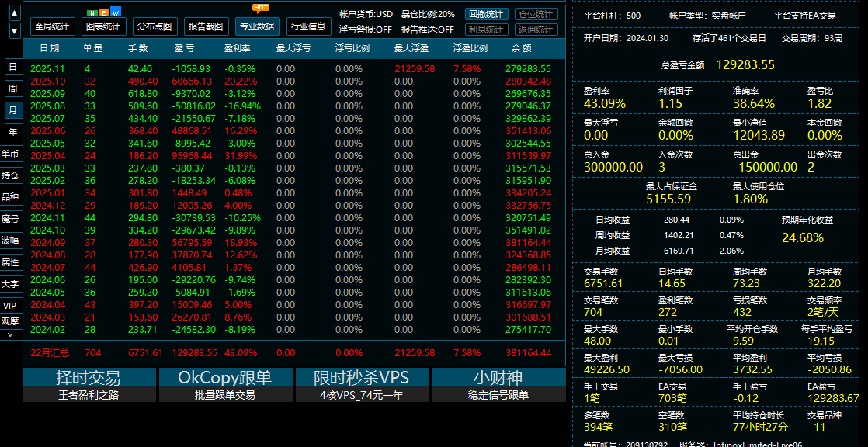The image size is (868, 447).
Task: Sort by 最大浮亏 column header
Action: click(x=293, y=48)
